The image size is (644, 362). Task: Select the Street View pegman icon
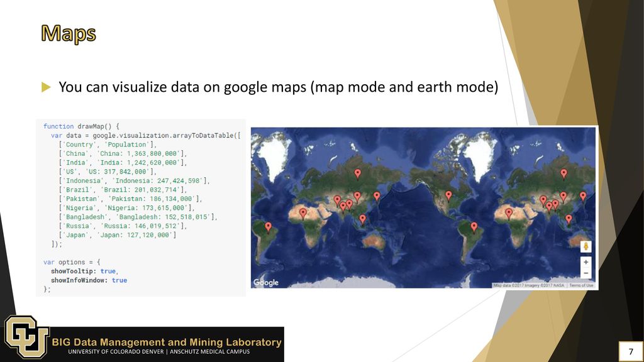586,246
